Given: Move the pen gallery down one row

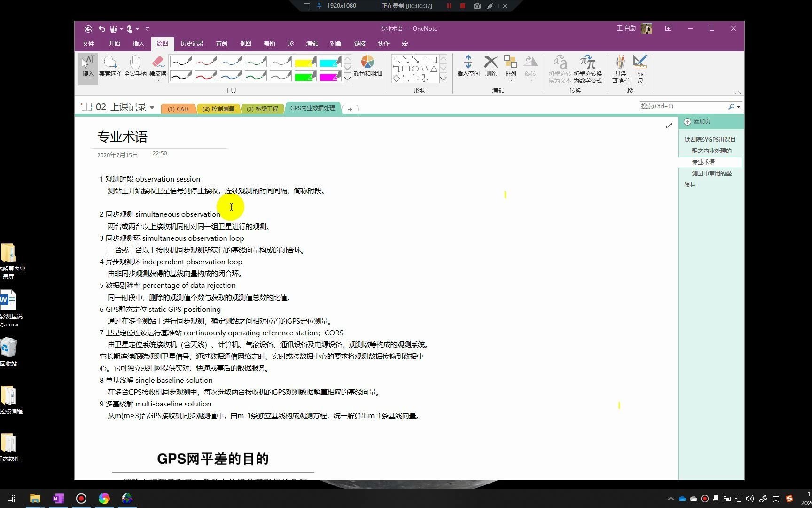Looking at the screenshot, I should click(x=347, y=69).
